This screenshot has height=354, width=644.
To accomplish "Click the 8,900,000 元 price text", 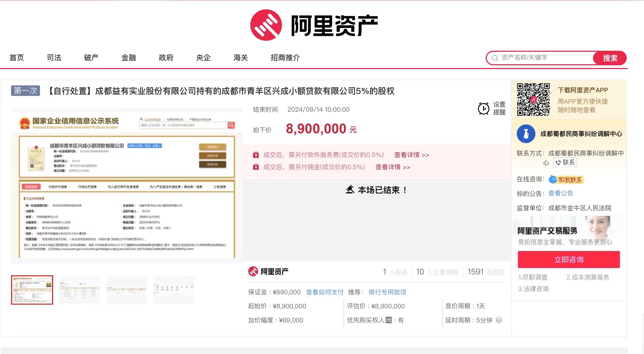I will point(321,129).
